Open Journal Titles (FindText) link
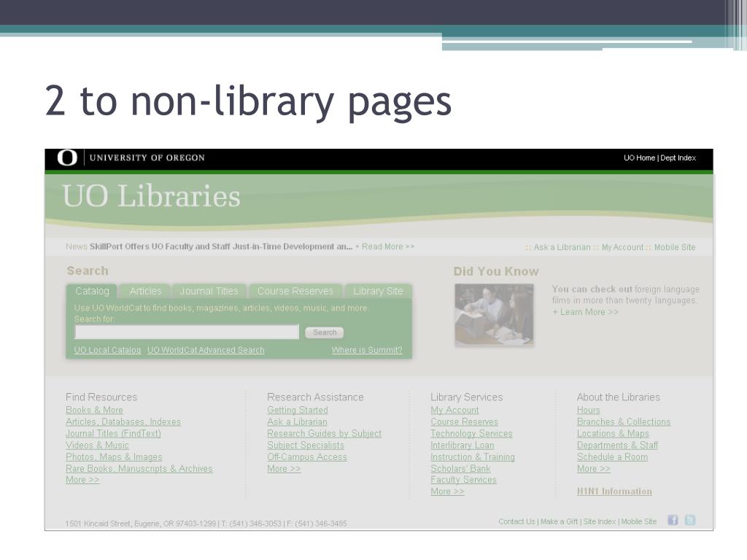This screenshot has width=747, height=560. [113, 433]
